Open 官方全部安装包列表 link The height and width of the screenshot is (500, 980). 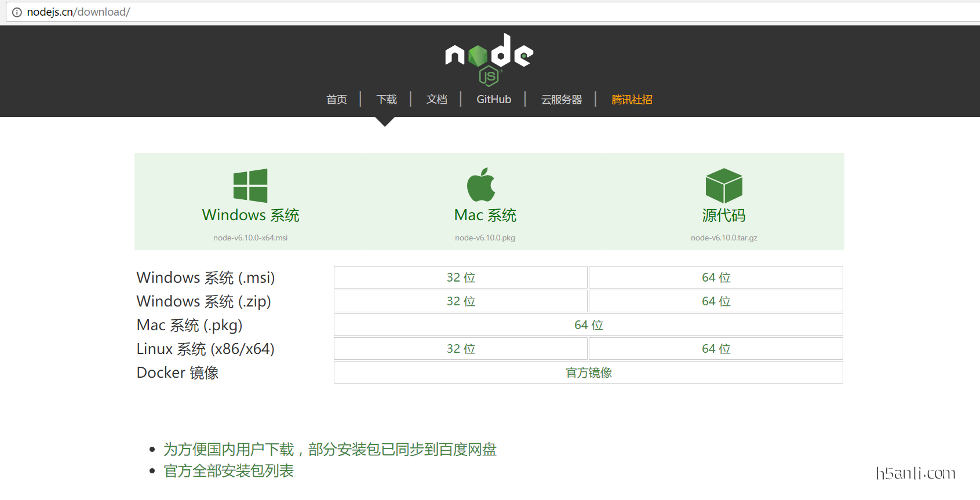[x=228, y=471]
